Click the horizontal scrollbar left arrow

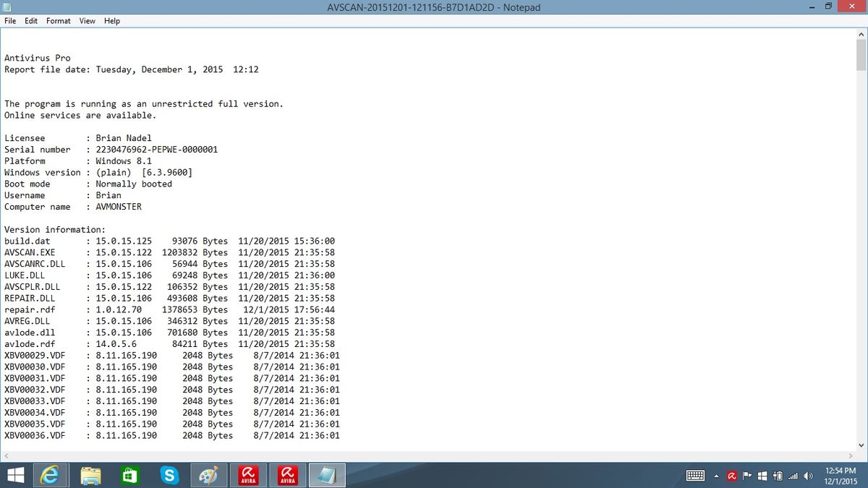pyautogui.click(x=6, y=456)
